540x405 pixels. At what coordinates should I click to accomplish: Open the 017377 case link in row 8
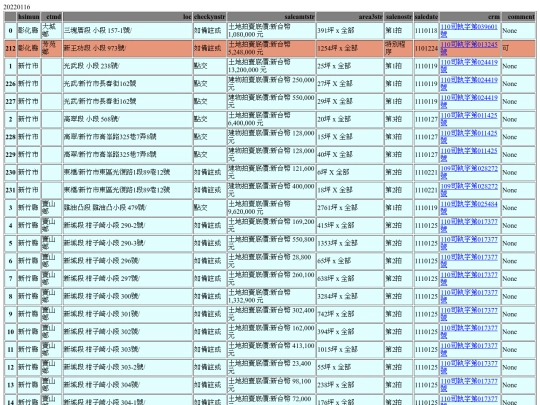point(469,296)
